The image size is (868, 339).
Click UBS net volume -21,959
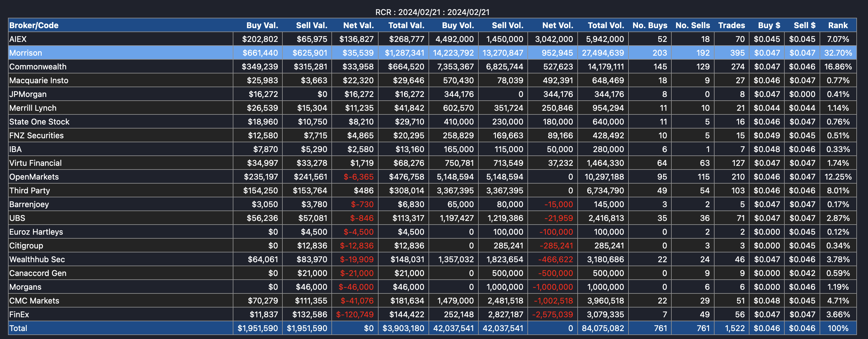pos(559,218)
